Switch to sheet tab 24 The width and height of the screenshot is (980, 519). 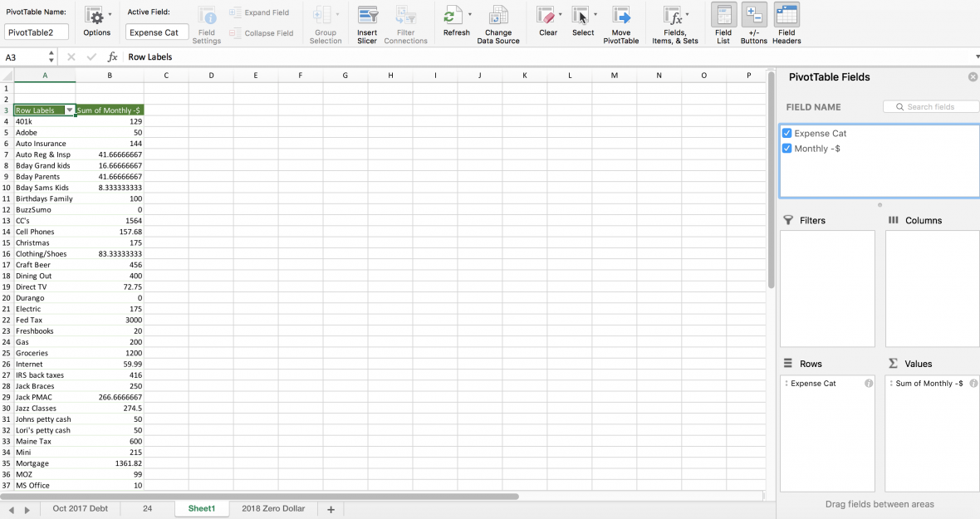[x=148, y=508]
